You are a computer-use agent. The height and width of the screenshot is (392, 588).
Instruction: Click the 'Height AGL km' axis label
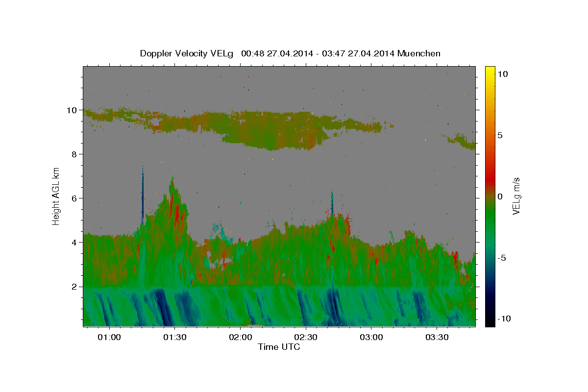(56, 196)
